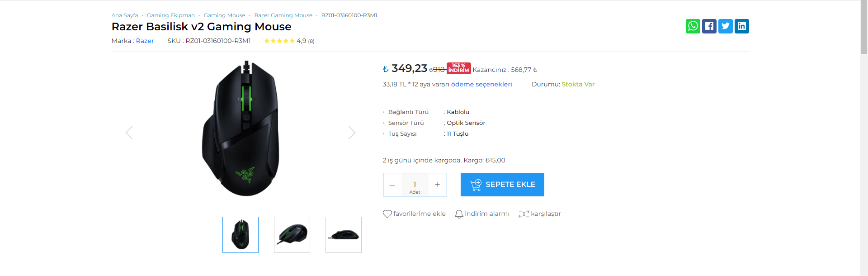Click the 'Kazancınız : 568,77' savings text
The height and width of the screenshot is (276, 868).
[x=505, y=70]
